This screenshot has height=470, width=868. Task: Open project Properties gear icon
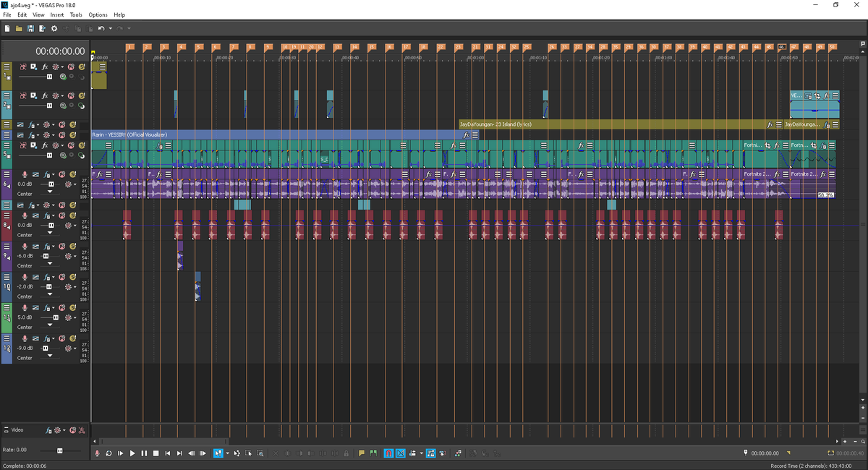pyautogui.click(x=54, y=28)
